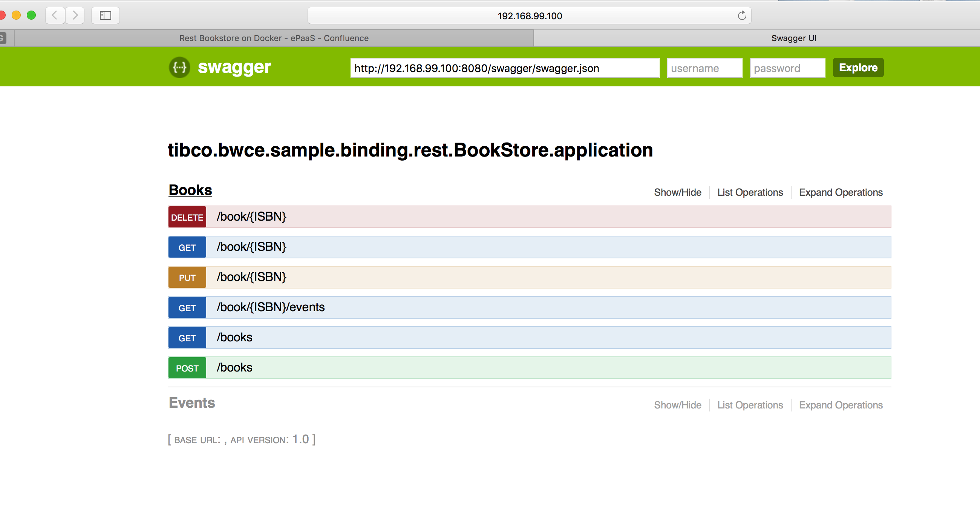Click GET badge for /book/{ISBN}/events
This screenshot has height=525, width=980.
click(187, 307)
